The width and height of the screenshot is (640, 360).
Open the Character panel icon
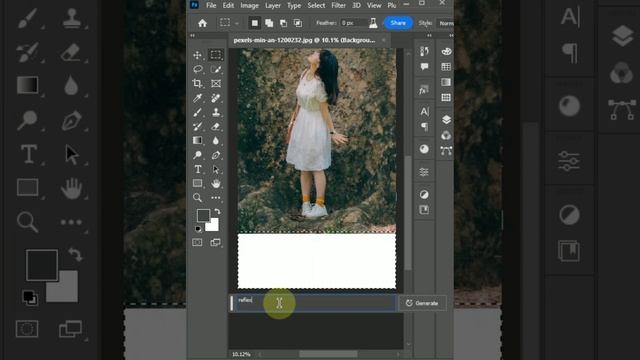pos(424,111)
